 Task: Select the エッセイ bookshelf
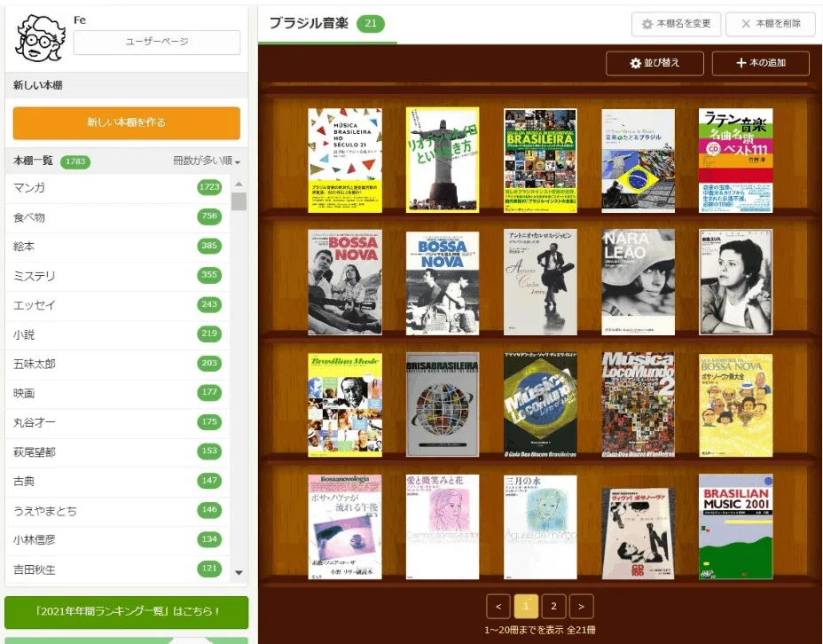pyautogui.click(x=118, y=305)
